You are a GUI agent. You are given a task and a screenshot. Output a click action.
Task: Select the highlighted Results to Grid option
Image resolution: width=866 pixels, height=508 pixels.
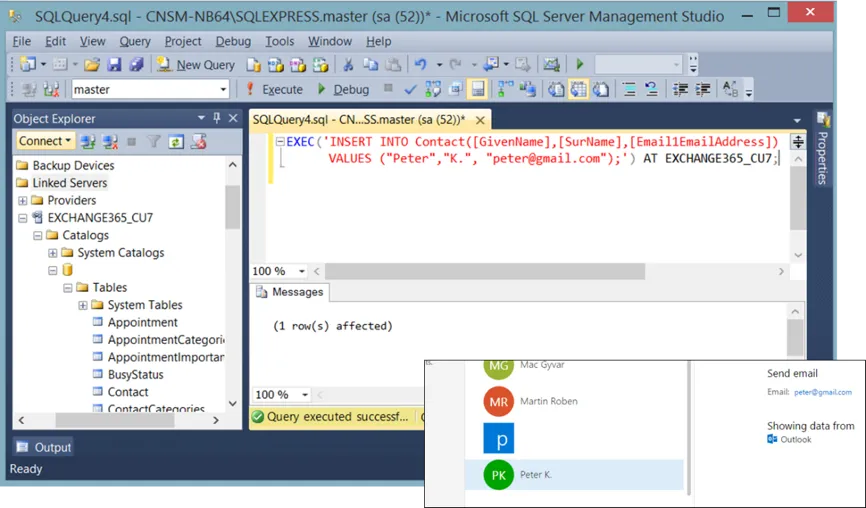pyautogui.click(x=578, y=89)
